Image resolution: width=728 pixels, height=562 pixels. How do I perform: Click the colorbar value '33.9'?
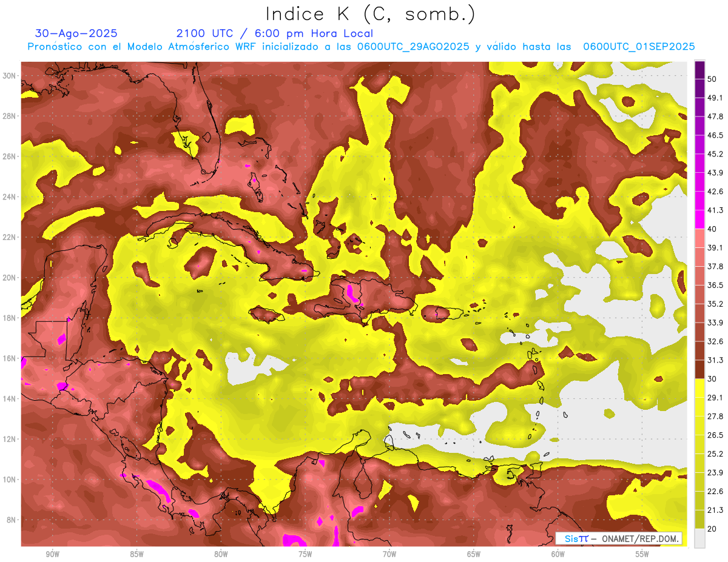[x=715, y=323]
